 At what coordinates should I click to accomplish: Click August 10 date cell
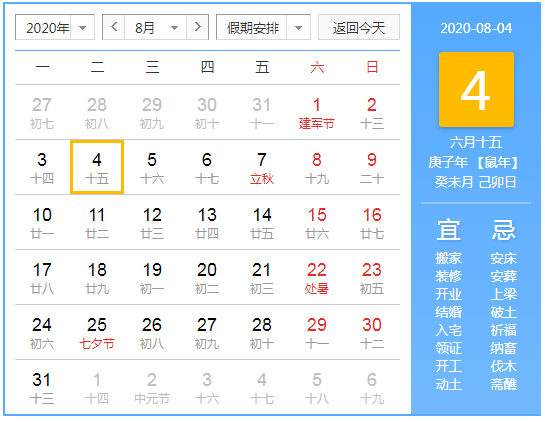click(42, 222)
